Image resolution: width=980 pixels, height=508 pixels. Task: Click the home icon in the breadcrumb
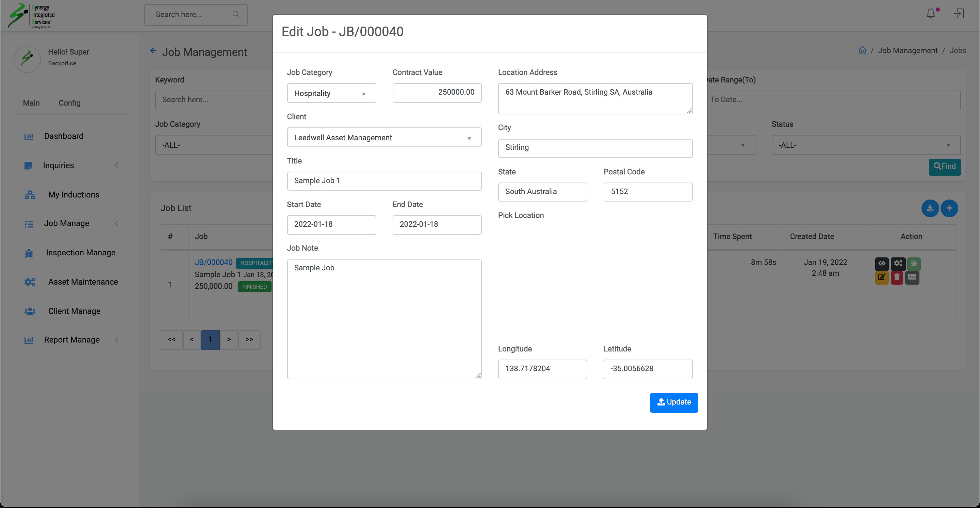click(862, 50)
